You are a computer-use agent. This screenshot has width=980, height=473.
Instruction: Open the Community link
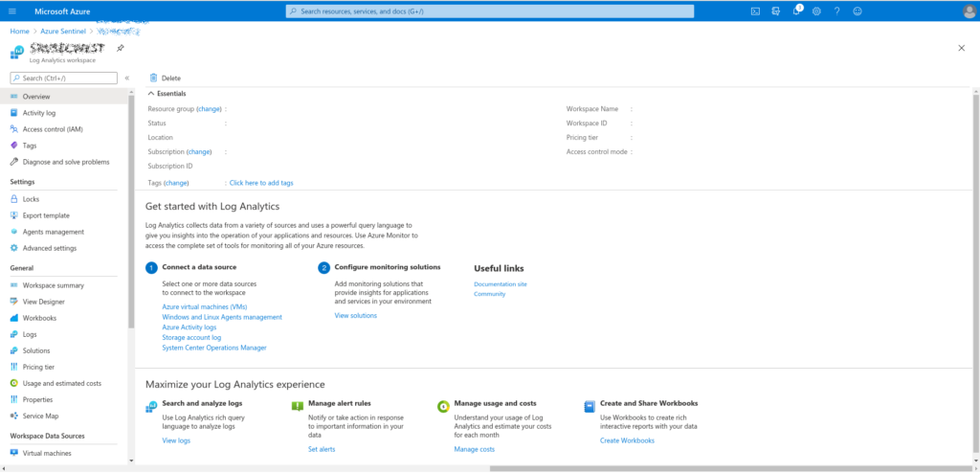point(489,294)
